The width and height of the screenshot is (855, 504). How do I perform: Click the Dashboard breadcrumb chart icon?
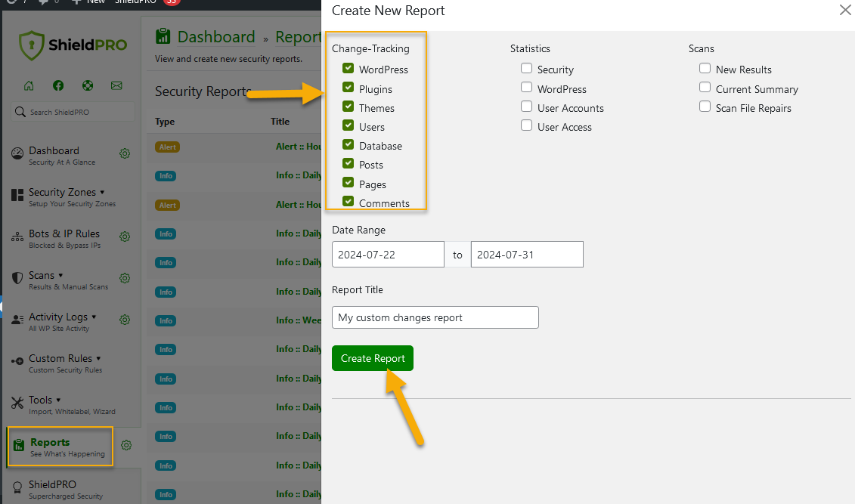click(163, 36)
